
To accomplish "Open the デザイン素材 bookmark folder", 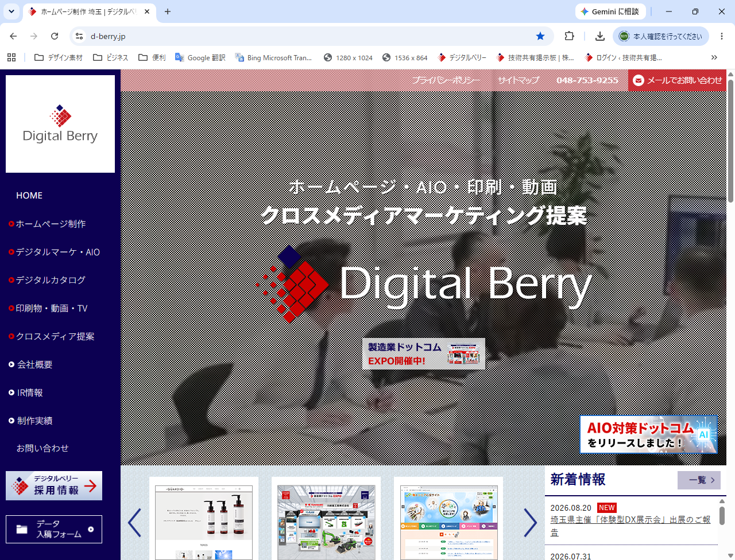I will (59, 57).
